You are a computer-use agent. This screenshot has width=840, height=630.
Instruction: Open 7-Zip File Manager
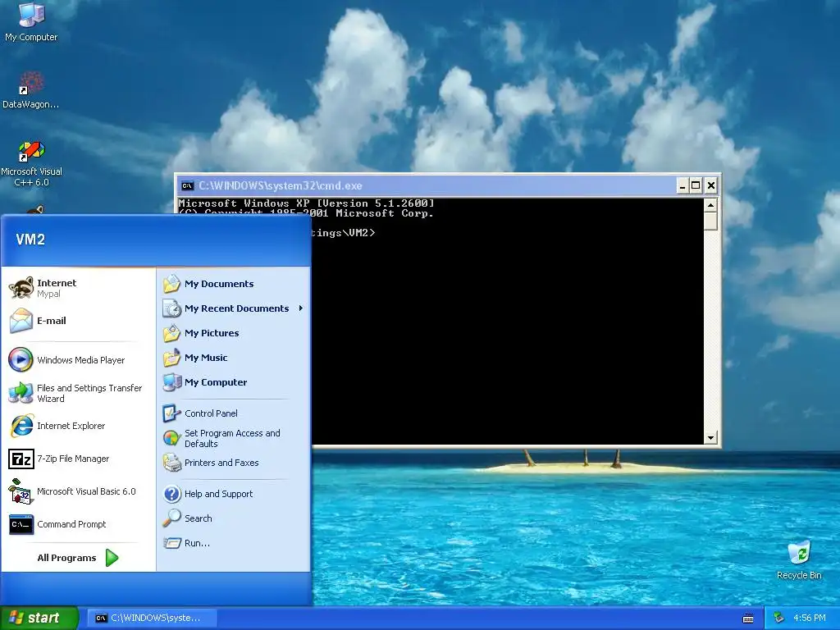tap(78, 459)
